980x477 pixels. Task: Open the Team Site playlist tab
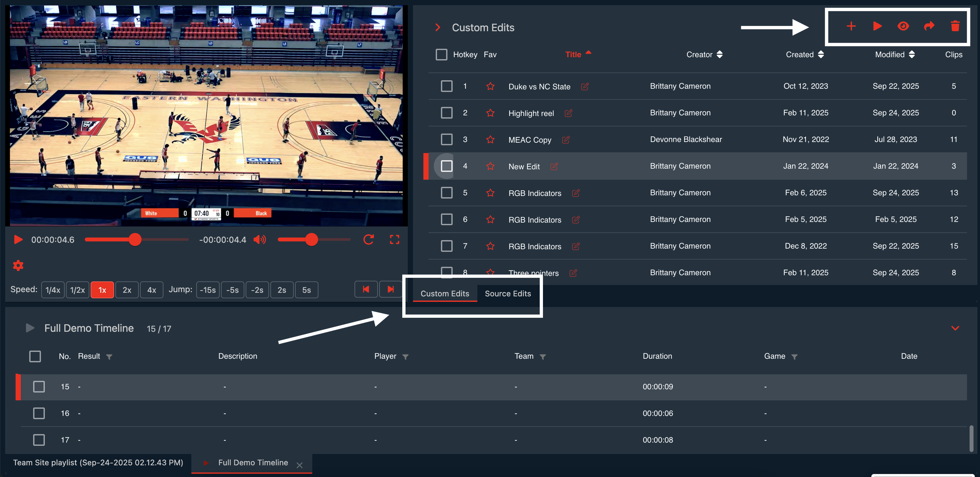tap(98, 463)
